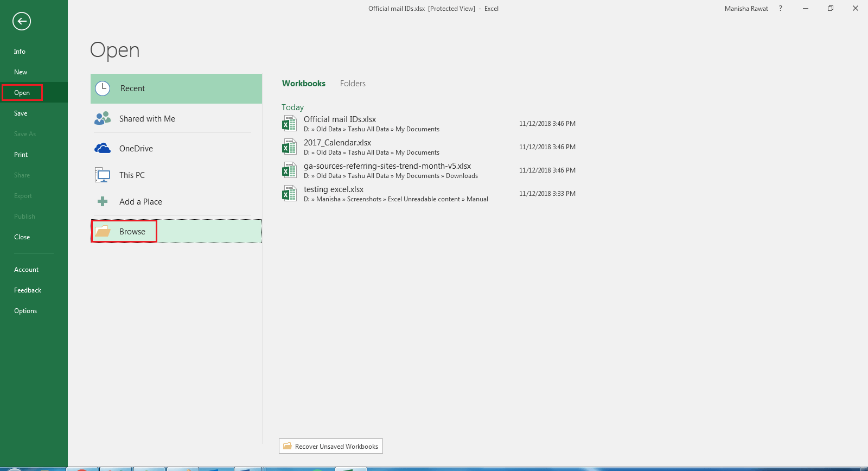This screenshot has width=868, height=471.
Task: Minimize the Excel window
Action: click(806, 9)
